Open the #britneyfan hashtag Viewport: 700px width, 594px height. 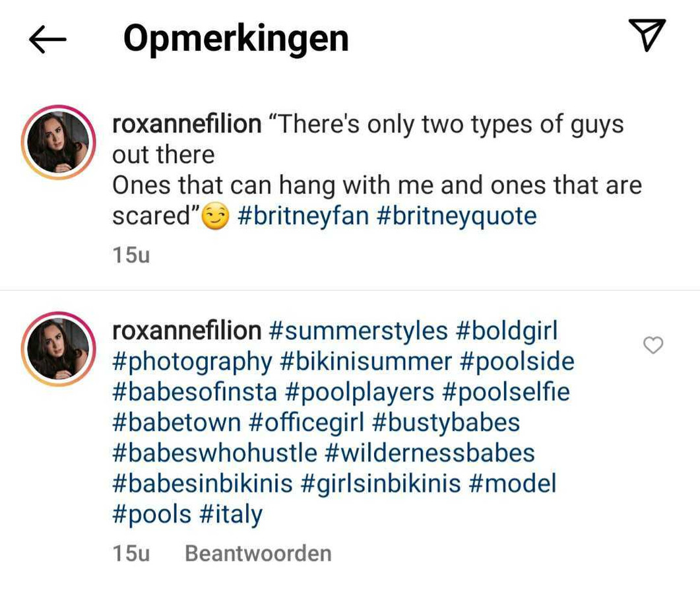click(x=302, y=216)
